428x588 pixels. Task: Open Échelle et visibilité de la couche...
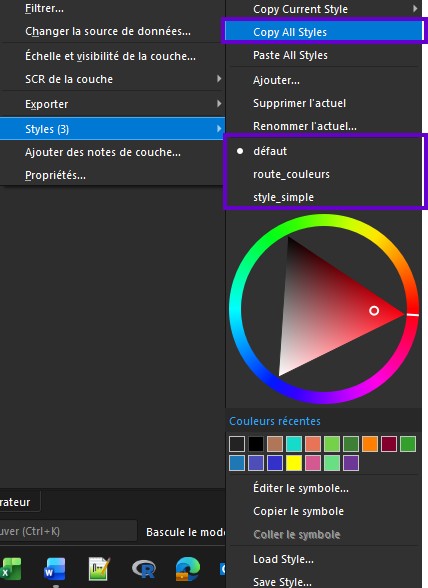pyautogui.click(x=113, y=56)
